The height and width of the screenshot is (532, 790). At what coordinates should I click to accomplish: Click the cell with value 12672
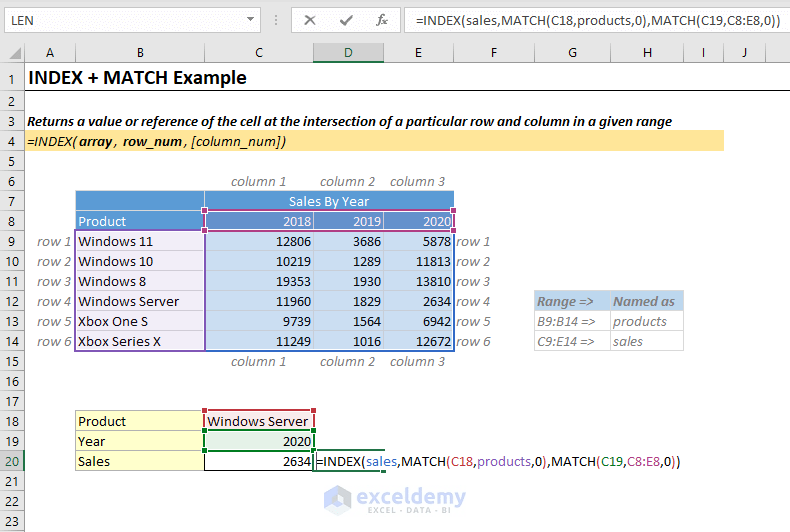tap(418, 341)
